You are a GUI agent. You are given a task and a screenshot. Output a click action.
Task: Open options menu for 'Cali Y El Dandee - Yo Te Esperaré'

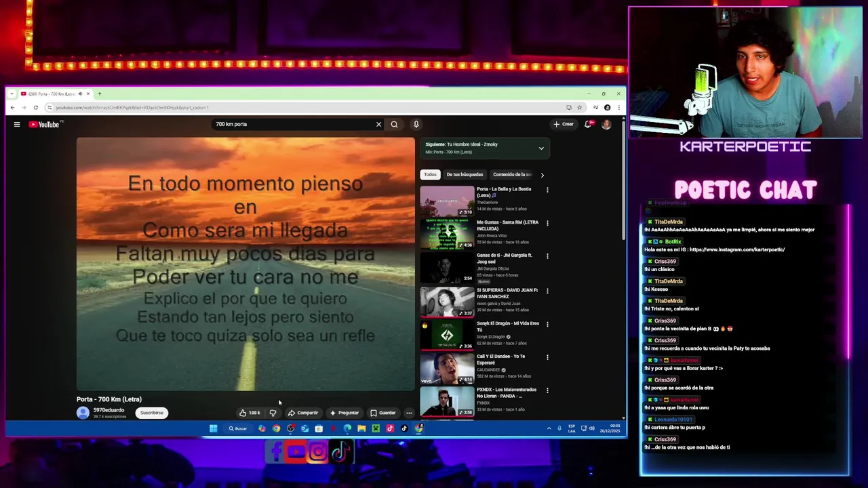[547, 357]
